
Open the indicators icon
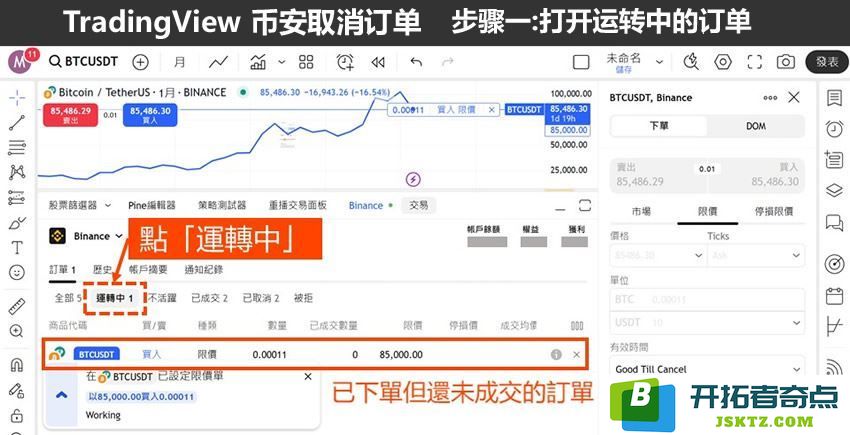[258, 62]
